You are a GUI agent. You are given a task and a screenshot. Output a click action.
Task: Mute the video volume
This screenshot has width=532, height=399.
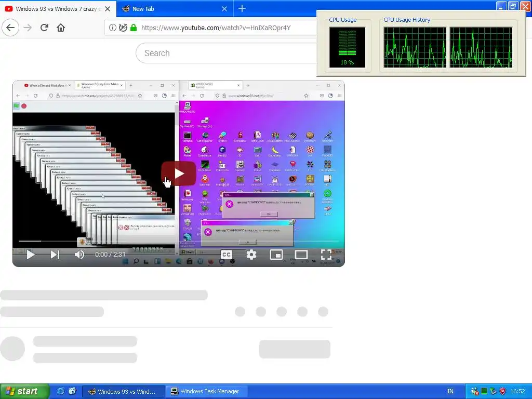click(79, 255)
